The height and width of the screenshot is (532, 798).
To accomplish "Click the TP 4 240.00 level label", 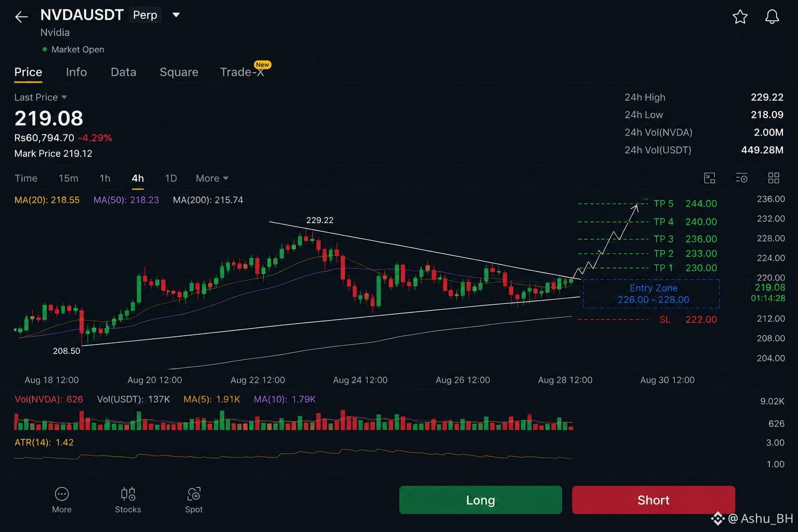I will pos(685,222).
